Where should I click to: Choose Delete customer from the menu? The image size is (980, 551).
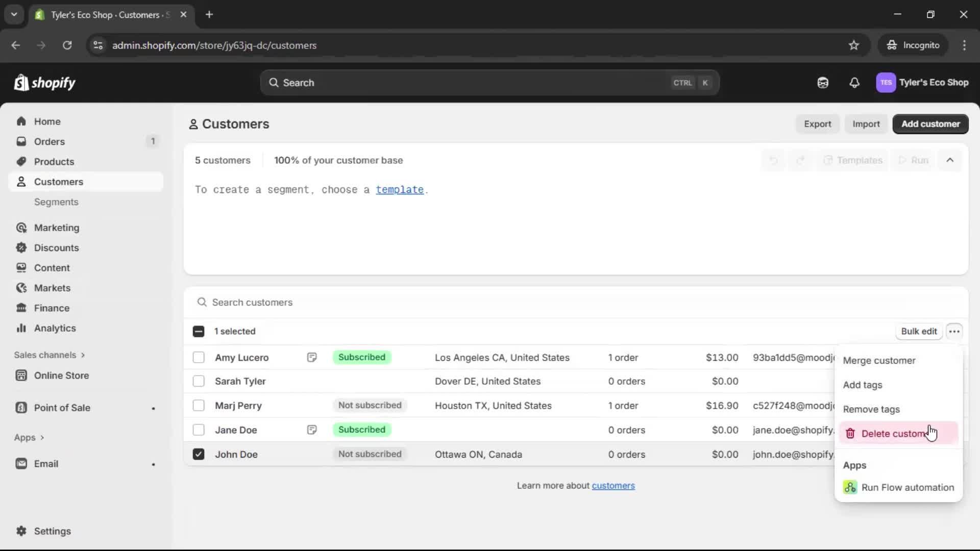coord(892,433)
